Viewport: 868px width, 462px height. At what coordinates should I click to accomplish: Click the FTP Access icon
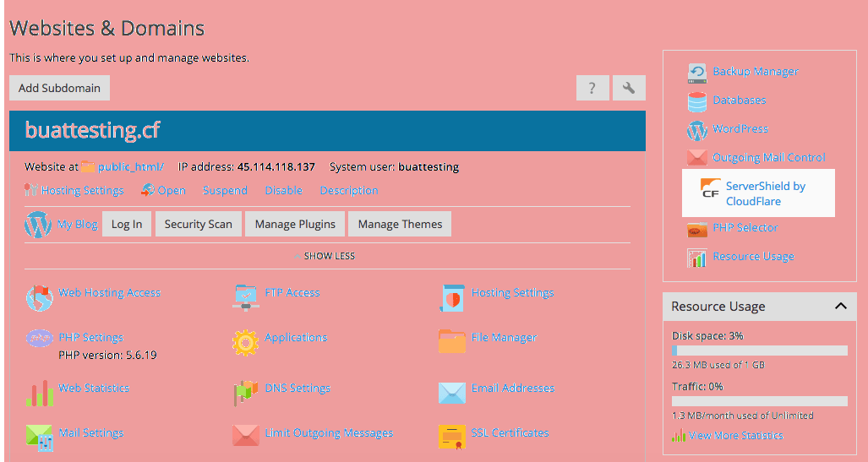point(246,297)
